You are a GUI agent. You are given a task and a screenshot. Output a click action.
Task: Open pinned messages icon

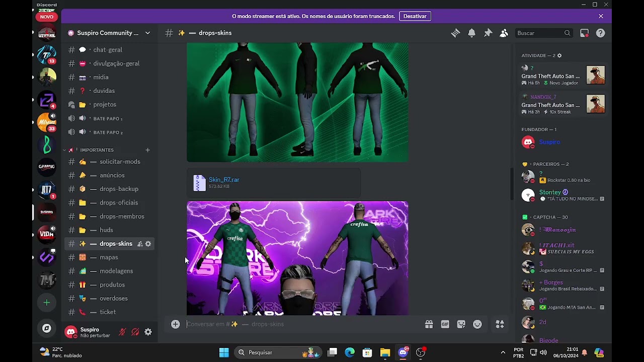click(488, 33)
